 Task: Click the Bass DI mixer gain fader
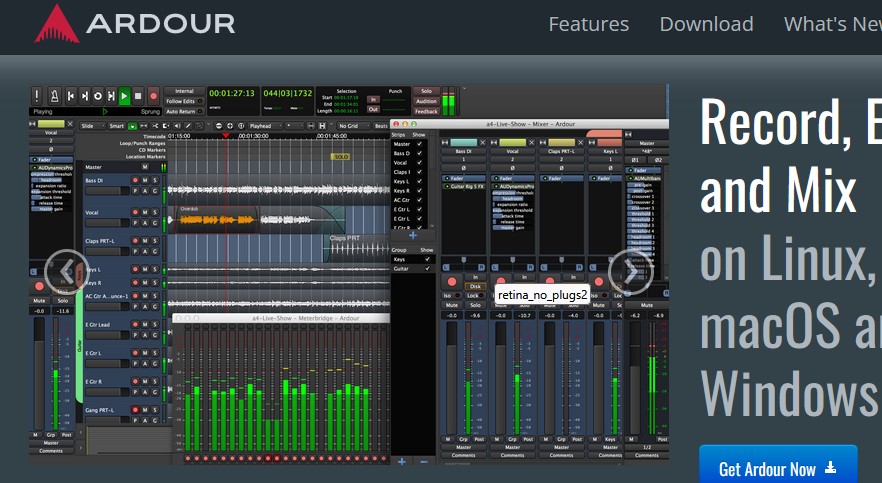click(452, 377)
